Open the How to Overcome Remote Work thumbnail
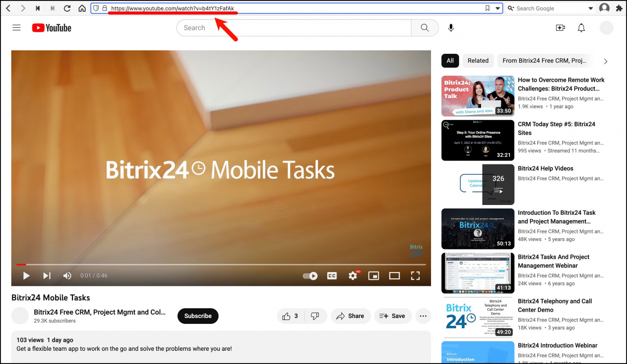Image resolution: width=627 pixels, height=364 pixels. click(478, 96)
